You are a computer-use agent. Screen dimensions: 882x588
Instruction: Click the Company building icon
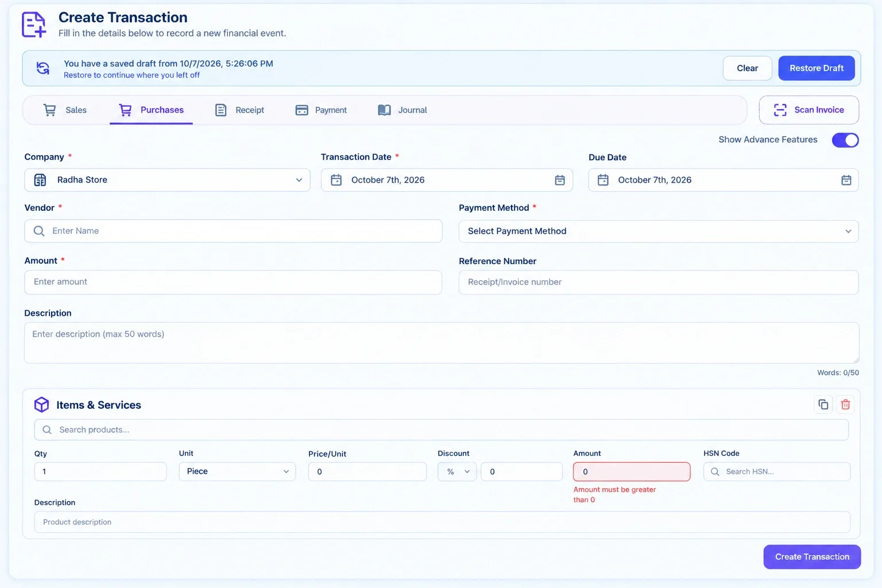(x=40, y=180)
